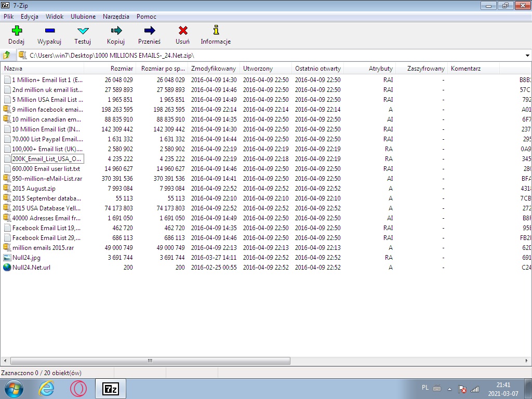Click the Kopiuj copy arrow icon
This screenshot has width=532, height=399.
[x=116, y=31]
